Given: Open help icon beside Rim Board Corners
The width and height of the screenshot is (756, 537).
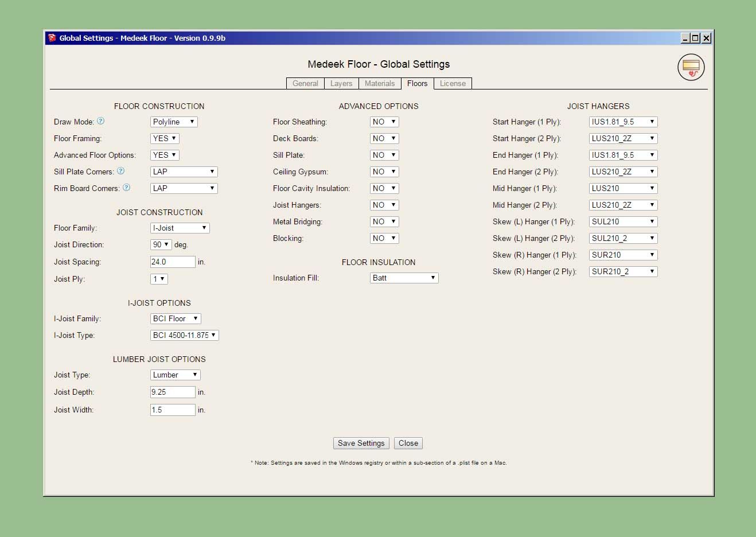Looking at the screenshot, I should pyautogui.click(x=127, y=188).
